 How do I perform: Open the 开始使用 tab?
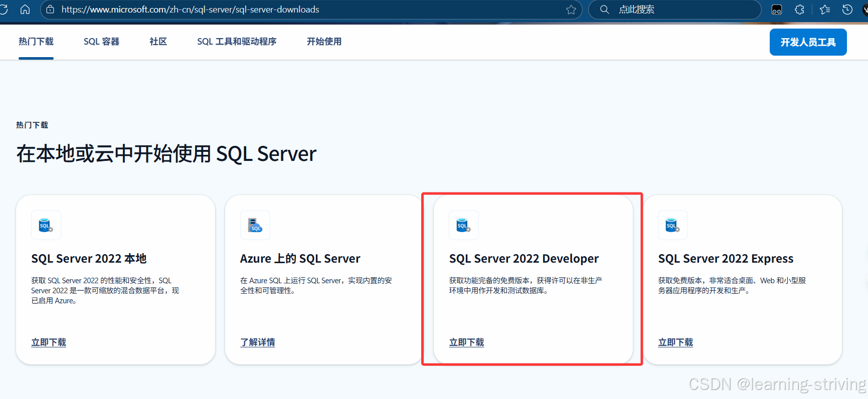coord(324,42)
